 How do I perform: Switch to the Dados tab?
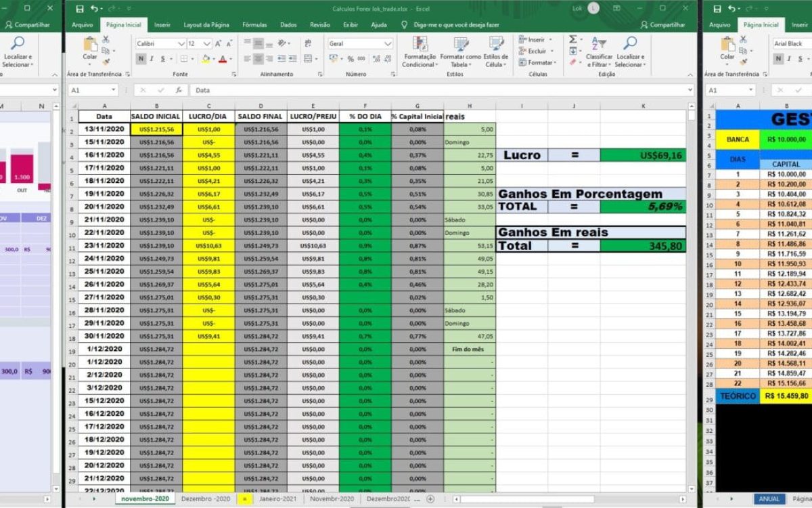(x=288, y=24)
